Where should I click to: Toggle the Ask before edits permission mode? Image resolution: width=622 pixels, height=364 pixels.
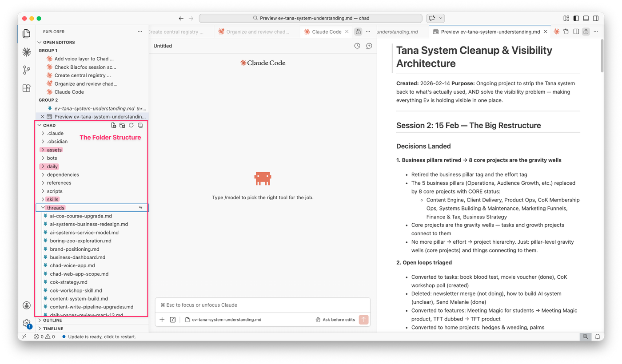pos(335,320)
